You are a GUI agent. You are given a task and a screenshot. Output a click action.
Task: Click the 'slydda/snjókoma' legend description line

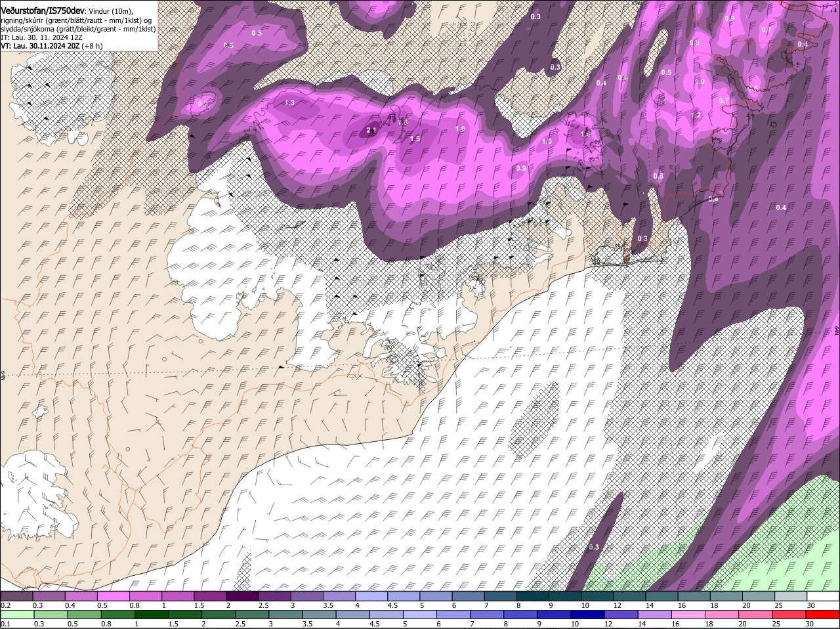pyautogui.click(x=78, y=29)
